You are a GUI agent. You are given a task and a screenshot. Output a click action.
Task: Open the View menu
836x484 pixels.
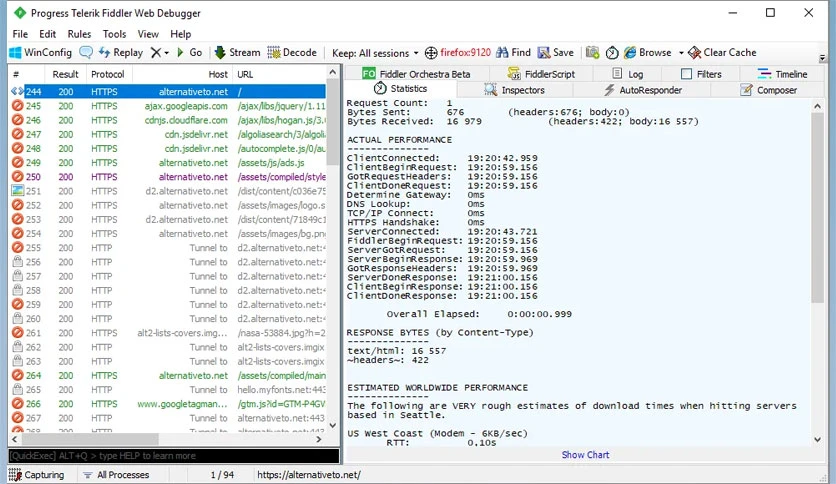click(148, 34)
